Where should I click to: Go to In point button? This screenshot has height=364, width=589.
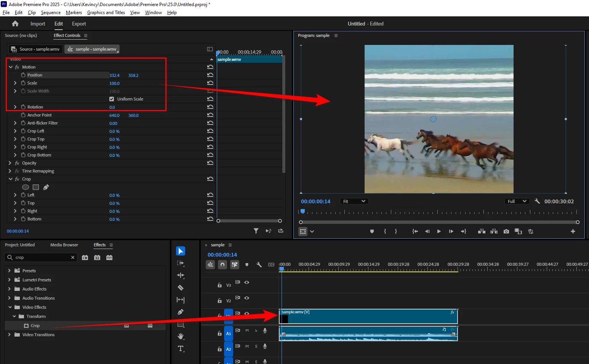pyautogui.click(x=415, y=231)
